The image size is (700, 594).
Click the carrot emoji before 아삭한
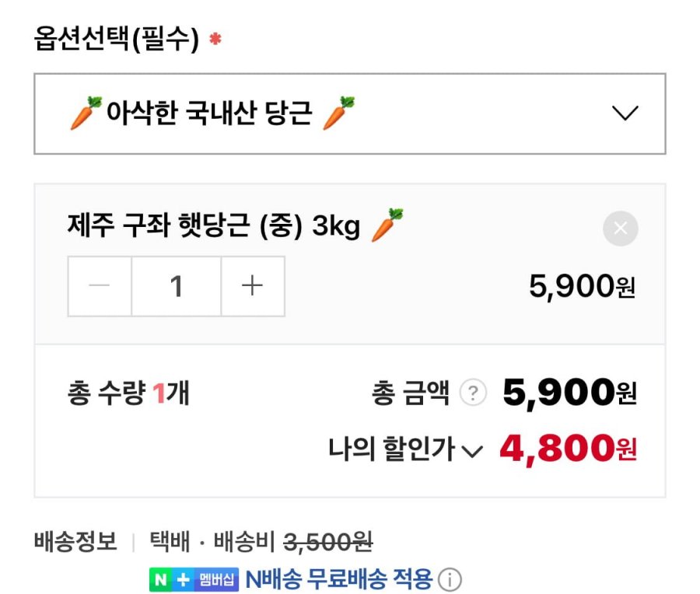pyautogui.click(x=86, y=114)
